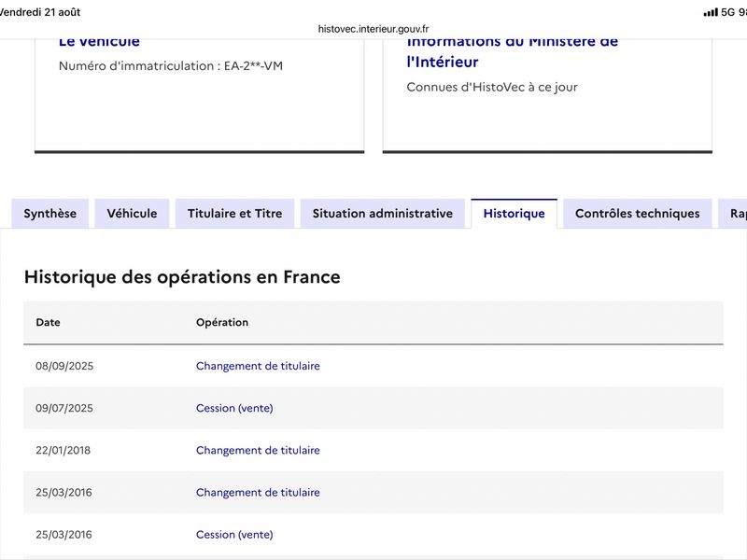
Task: Open the Titulaire et Titre tab
Action: click(x=235, y=214)
